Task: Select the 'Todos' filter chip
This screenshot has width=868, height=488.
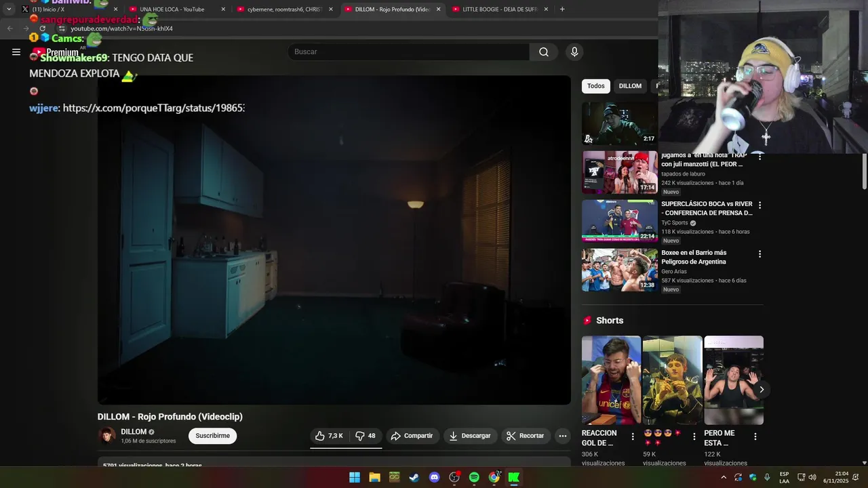Action: tap(596, 86)
